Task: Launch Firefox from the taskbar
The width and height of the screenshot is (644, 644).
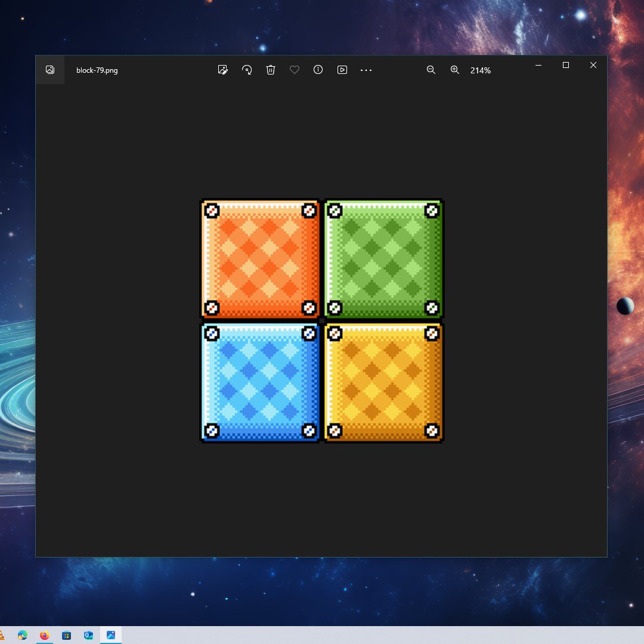Action: [44, 635]
